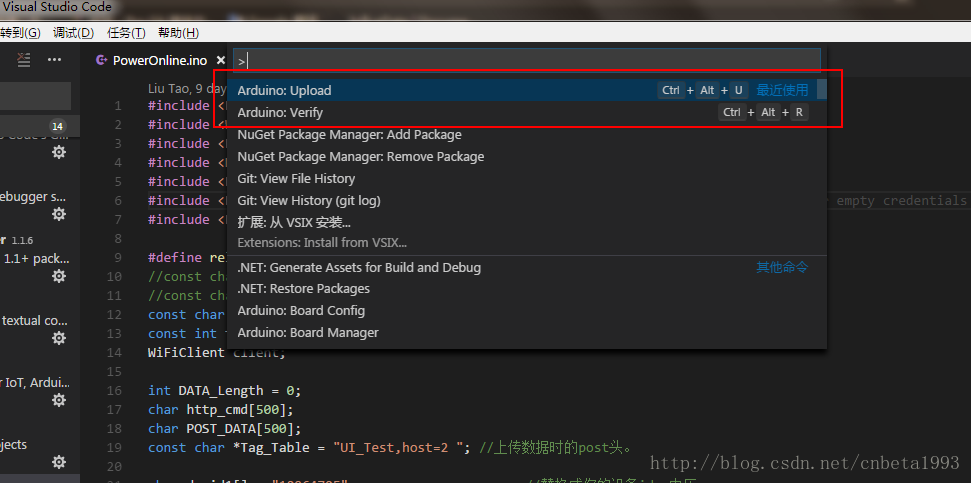Select Arduino: Board Config command
The image size is (971, 483).
[x=527, y=311]
